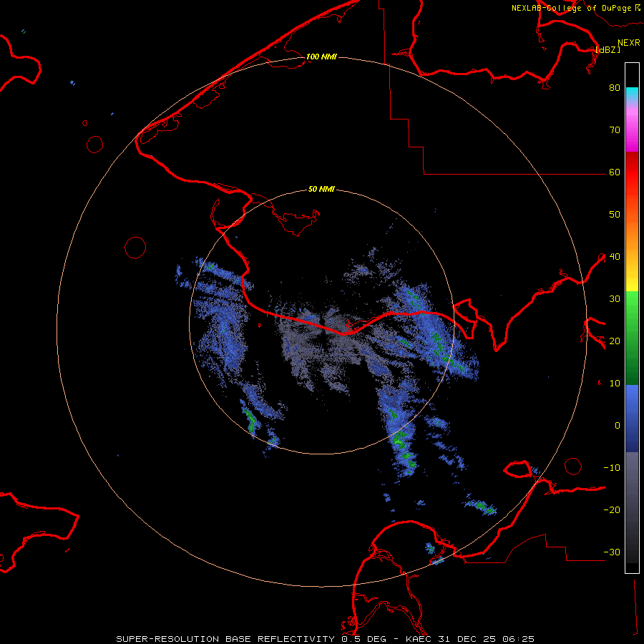Image resolution: width=644 pixels, height=644 pixels.
Task: Click the 40 value on the dBZ scale
Action: click(x=615, y=257)
